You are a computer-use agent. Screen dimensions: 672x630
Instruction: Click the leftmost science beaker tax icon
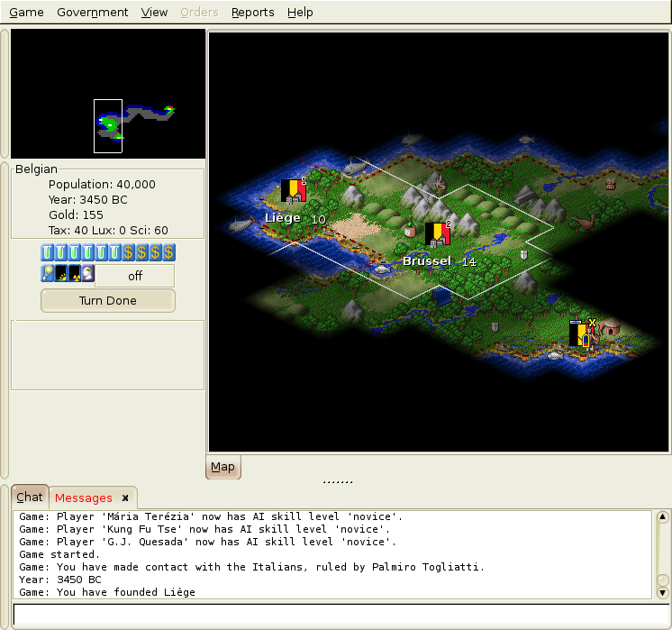pyautogui.click(x=47, y=252)
